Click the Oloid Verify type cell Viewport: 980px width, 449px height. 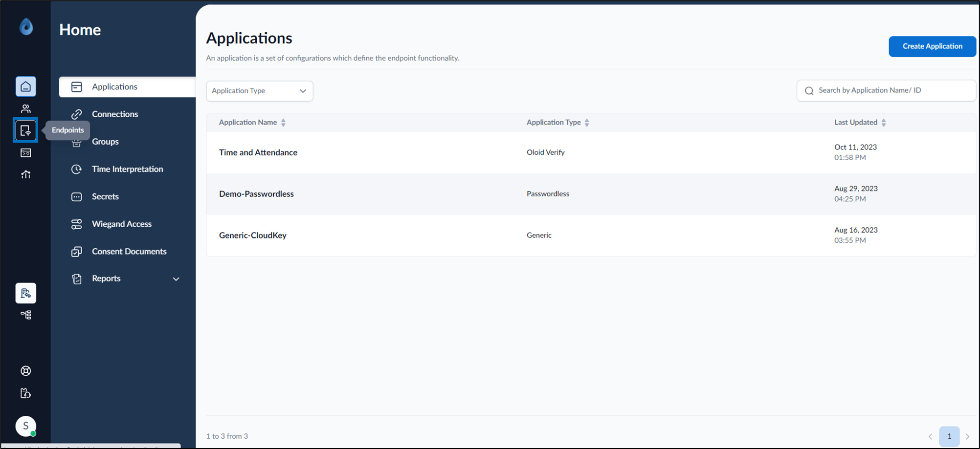[546, 152]
